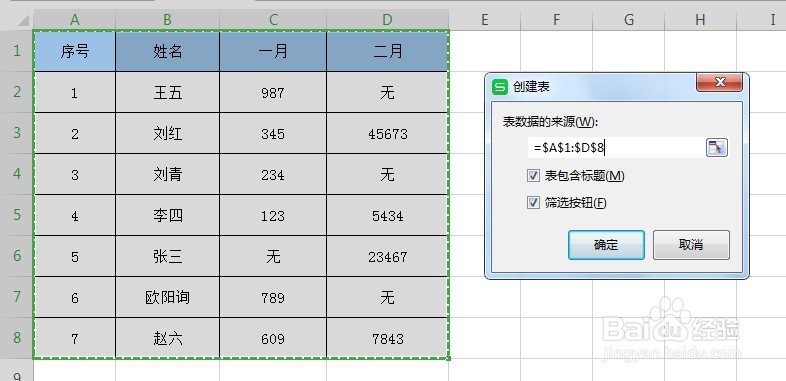Click the cell containing 王五

(167, 92)
